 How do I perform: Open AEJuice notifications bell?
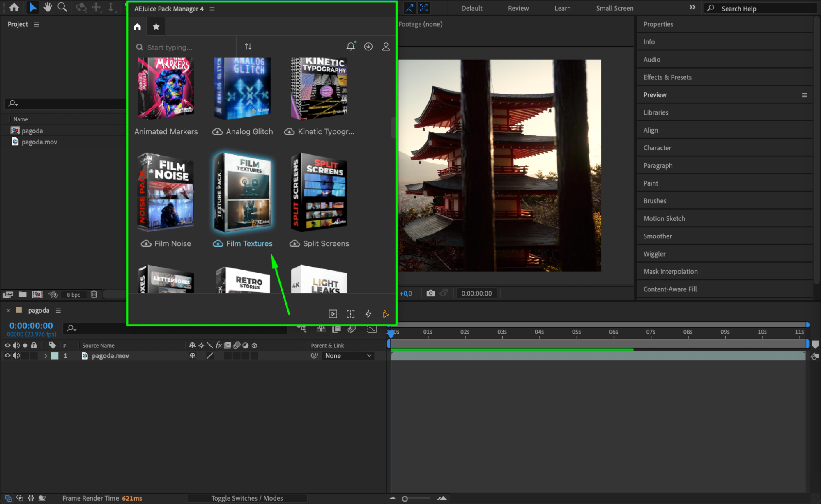[351, 46]
